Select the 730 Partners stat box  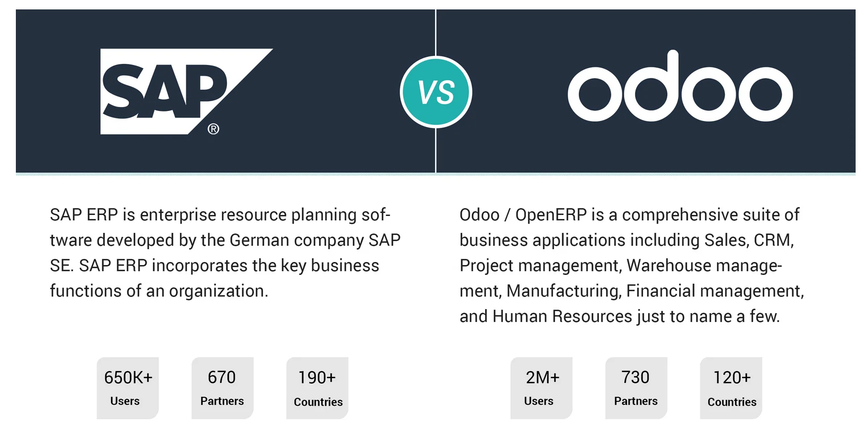click(636, 388)
